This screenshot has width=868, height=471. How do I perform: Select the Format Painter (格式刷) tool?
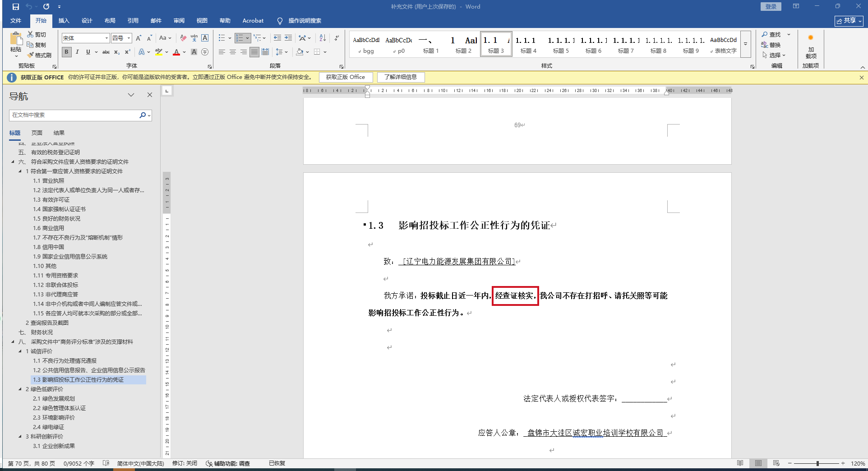39,55
